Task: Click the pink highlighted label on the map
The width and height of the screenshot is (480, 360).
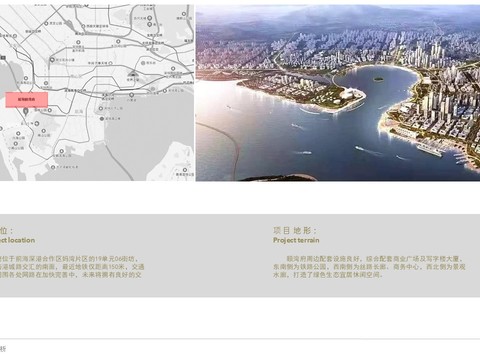Action: click(x=27, y=100)
